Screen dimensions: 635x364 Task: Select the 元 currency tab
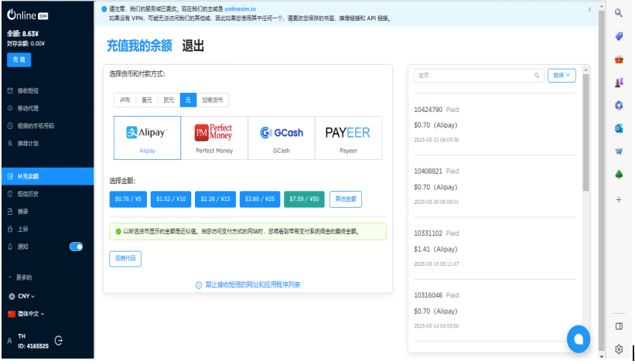click(x=188, y=100)
